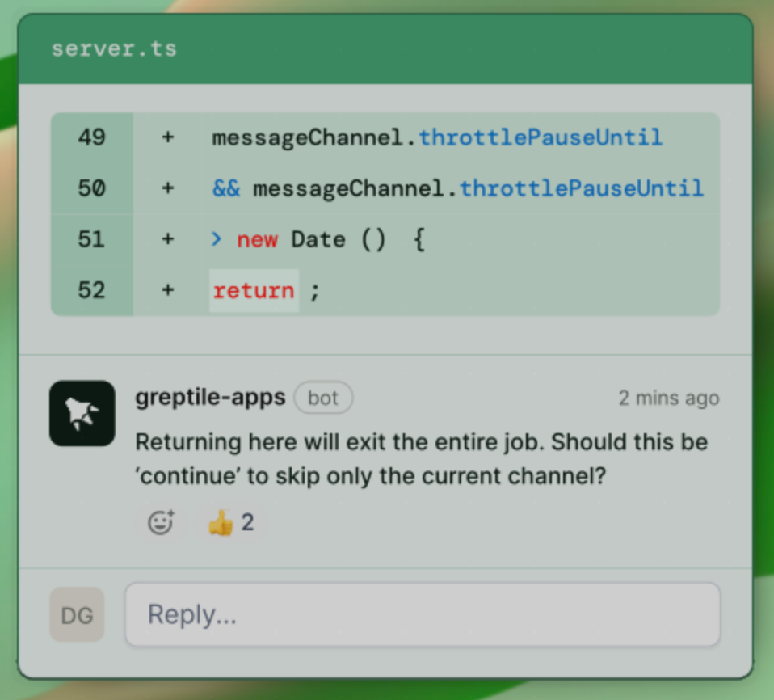The width and height of the screenshot is (774, 700).
Task: Focus the Reply input field
Action: [423, 614]
